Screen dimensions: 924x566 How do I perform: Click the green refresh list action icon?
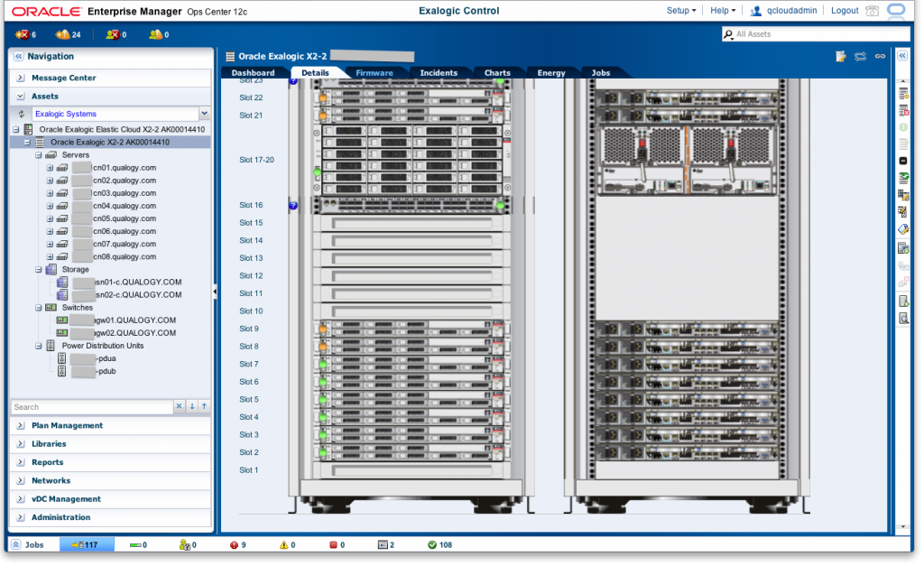[x=903, y=178]
